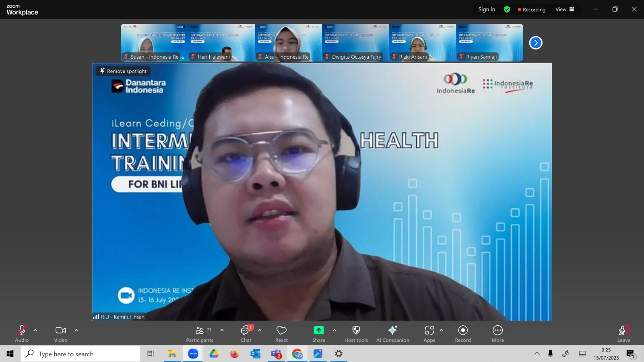Expand the audio options arrow
Image resolution: width=644 pixels, height=362 pixels.
[x=35, y=330]
